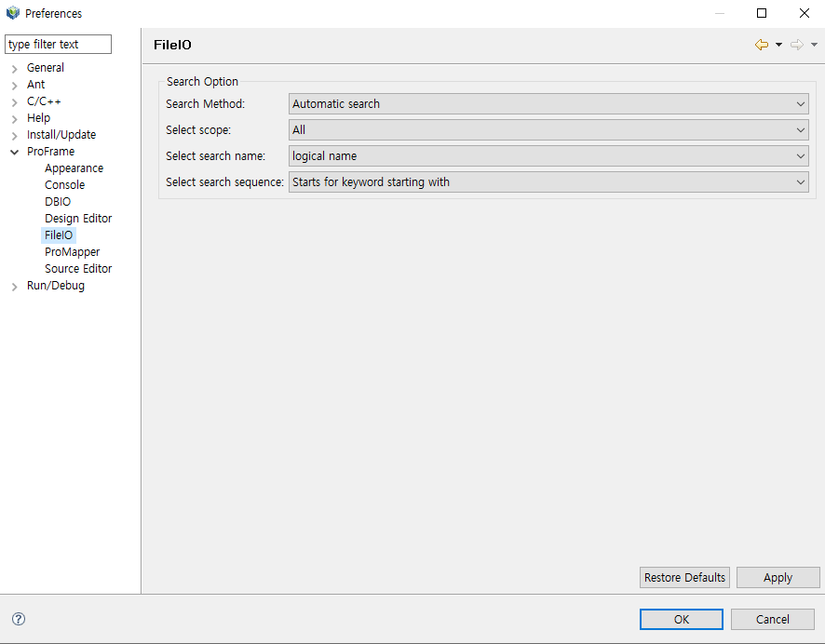
Task: Collapse the ProFrame tree node
Action: 14,152
